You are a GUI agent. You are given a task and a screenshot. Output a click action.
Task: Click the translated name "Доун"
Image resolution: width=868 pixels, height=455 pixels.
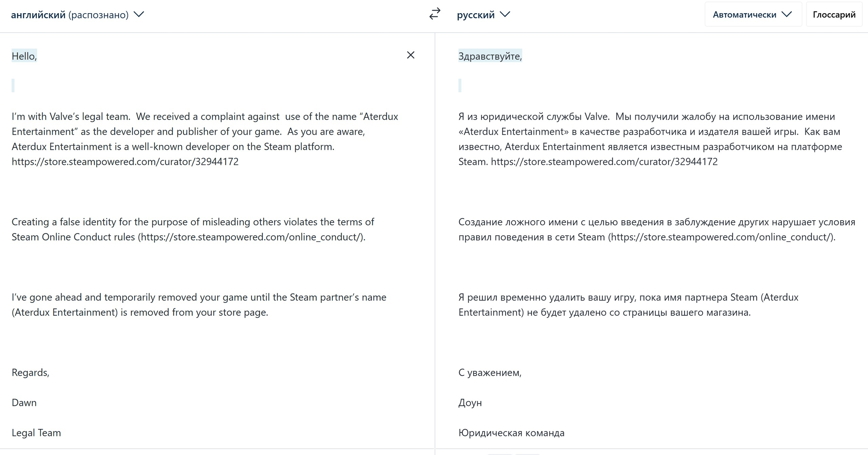coord(470,403)
